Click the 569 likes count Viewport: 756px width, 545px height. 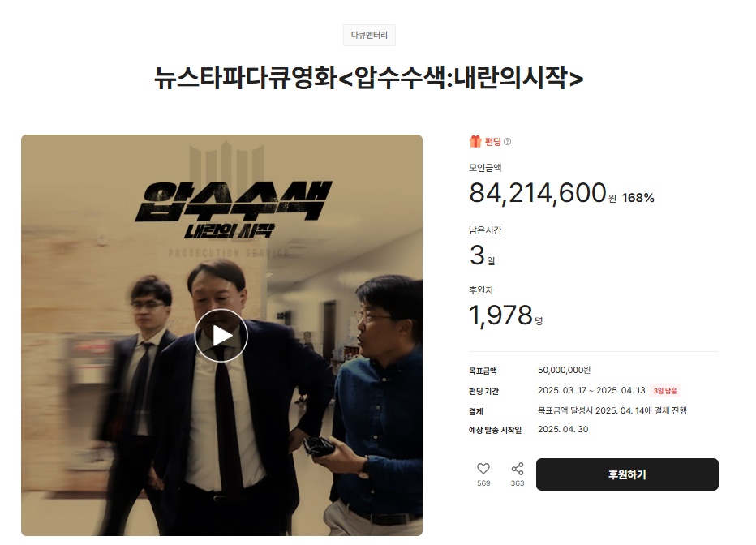click(483, 483)
